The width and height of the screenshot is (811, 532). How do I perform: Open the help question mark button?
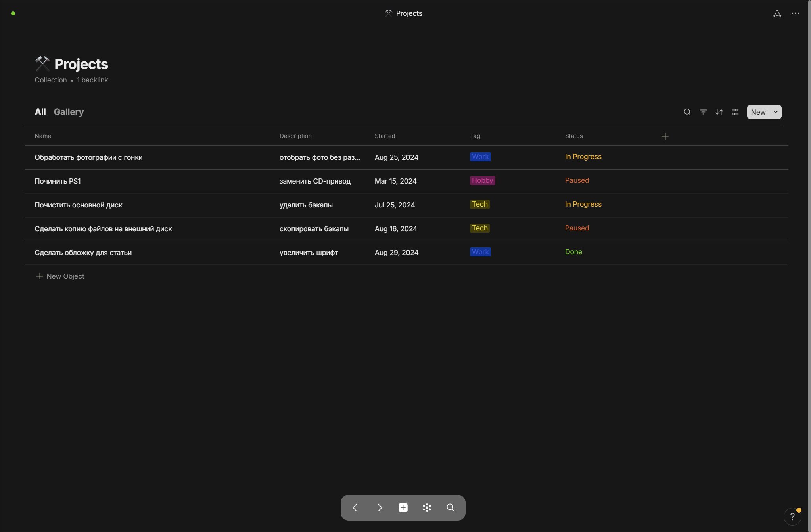[792, 517]
